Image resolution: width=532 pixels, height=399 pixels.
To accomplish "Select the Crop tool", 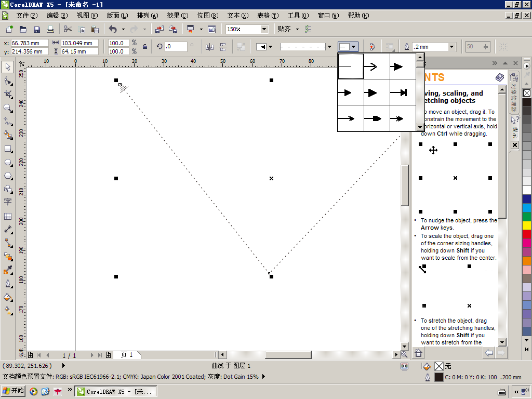I will pyautogui.click(x=8, y=95).
